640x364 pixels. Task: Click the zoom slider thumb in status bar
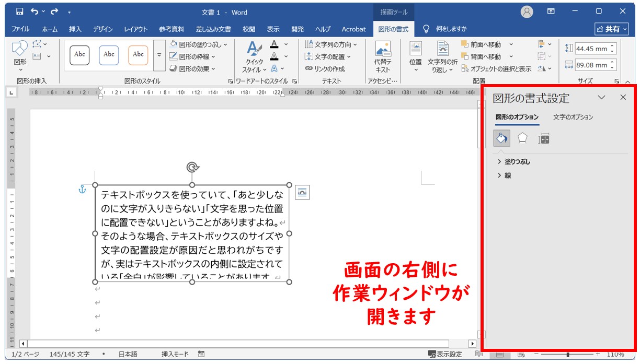(568, 354)
